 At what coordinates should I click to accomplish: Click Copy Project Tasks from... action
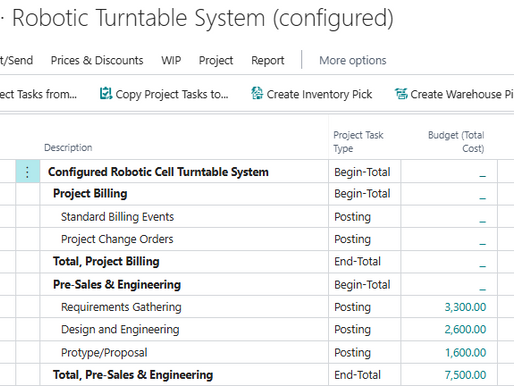[38, 94]
